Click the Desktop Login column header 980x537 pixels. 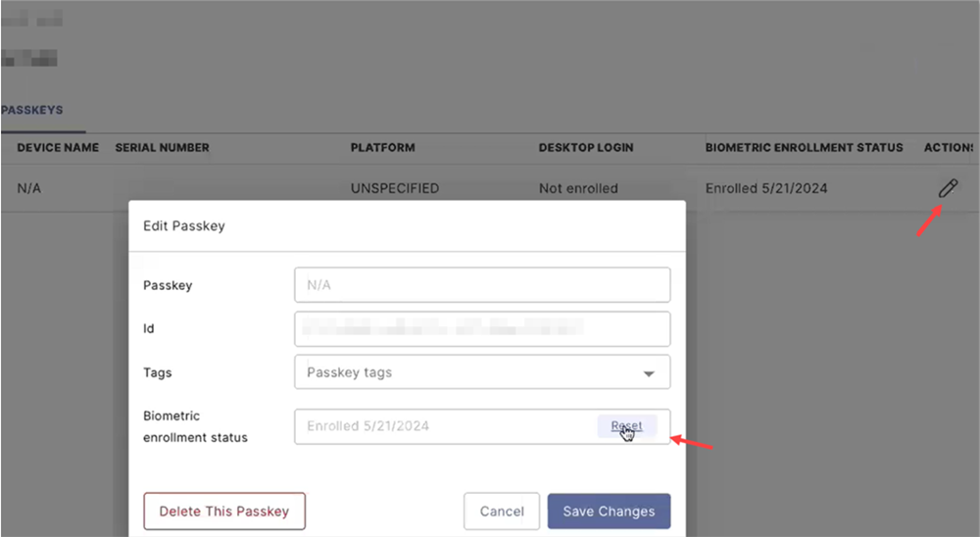[x=586, y=148]
